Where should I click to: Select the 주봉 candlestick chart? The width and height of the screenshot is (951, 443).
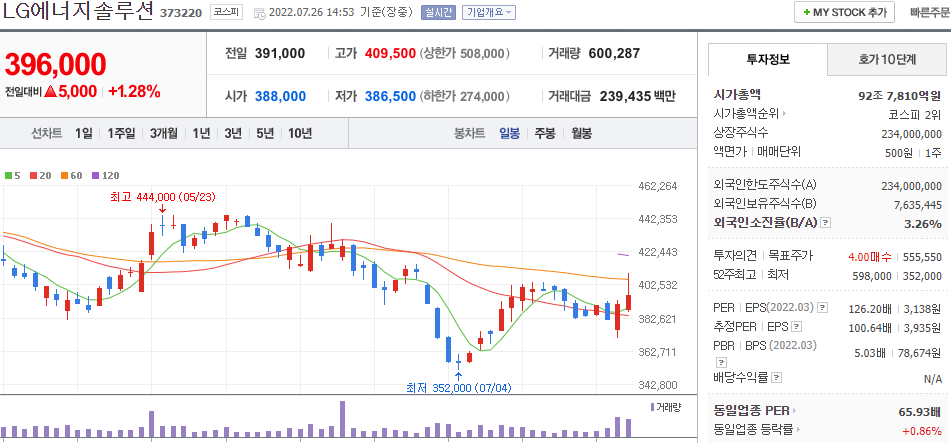point(545,134)
